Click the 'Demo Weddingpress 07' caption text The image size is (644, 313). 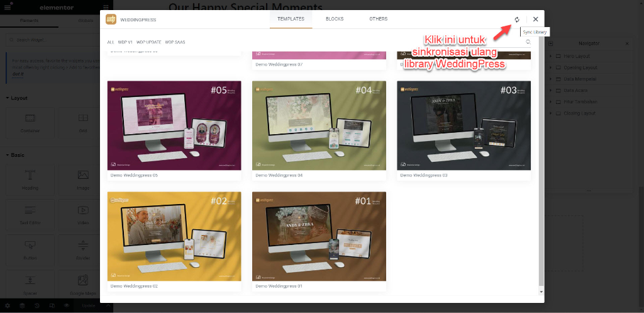coord(279,65)
